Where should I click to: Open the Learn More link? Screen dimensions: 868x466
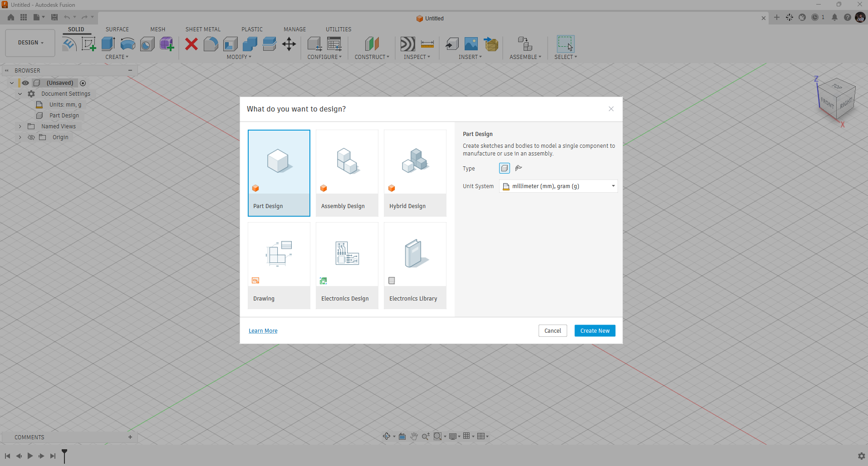[263, 331]
